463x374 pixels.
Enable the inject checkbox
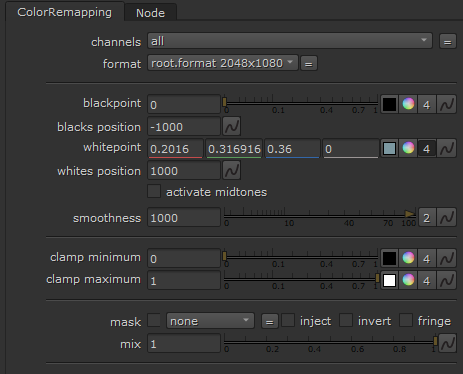click(288, 320)
